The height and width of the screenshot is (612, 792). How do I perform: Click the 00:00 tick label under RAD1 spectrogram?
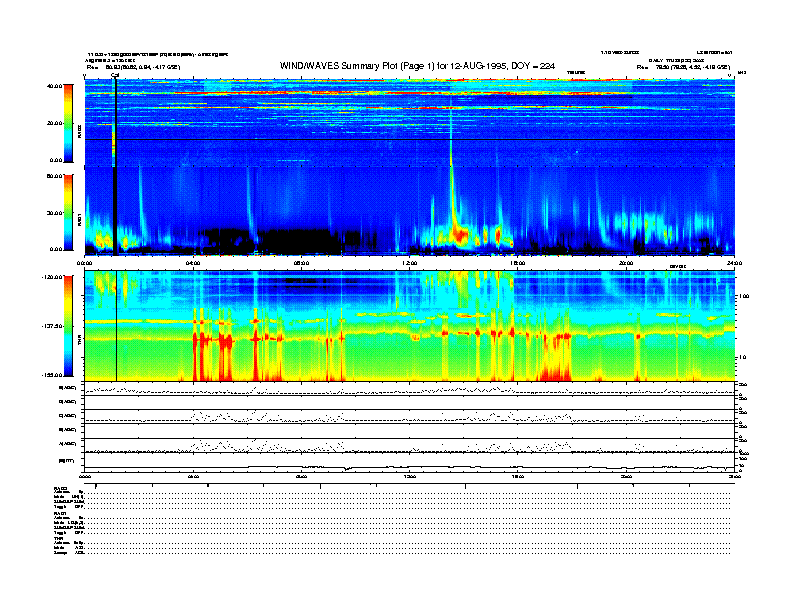point(84,263)
